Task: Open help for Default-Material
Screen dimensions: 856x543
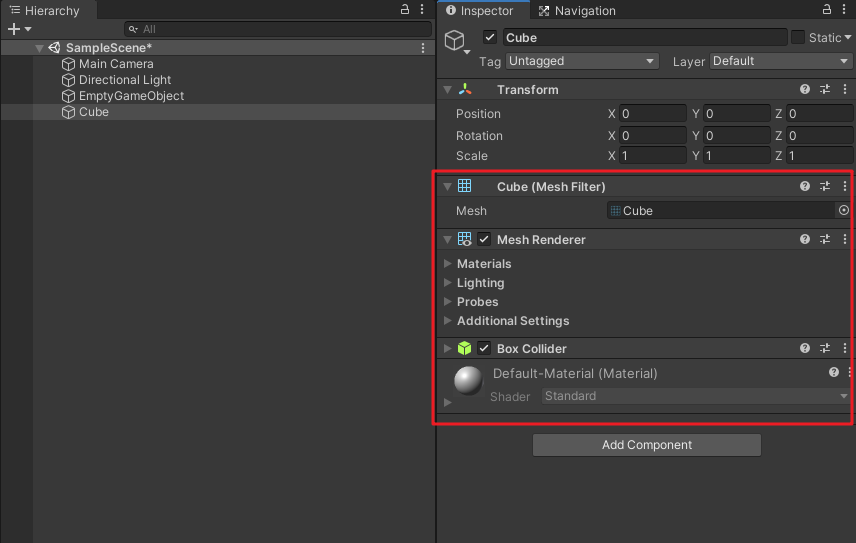Action: coord(834,372)
